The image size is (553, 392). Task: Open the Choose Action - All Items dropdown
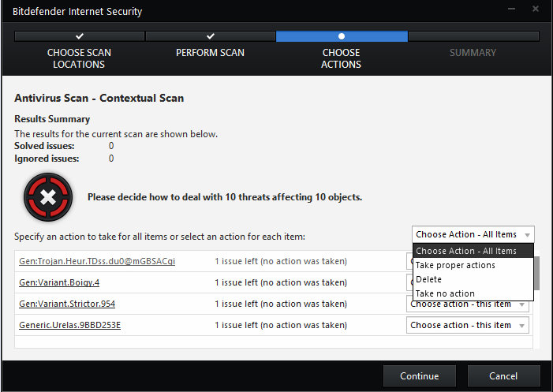(473, 234)
